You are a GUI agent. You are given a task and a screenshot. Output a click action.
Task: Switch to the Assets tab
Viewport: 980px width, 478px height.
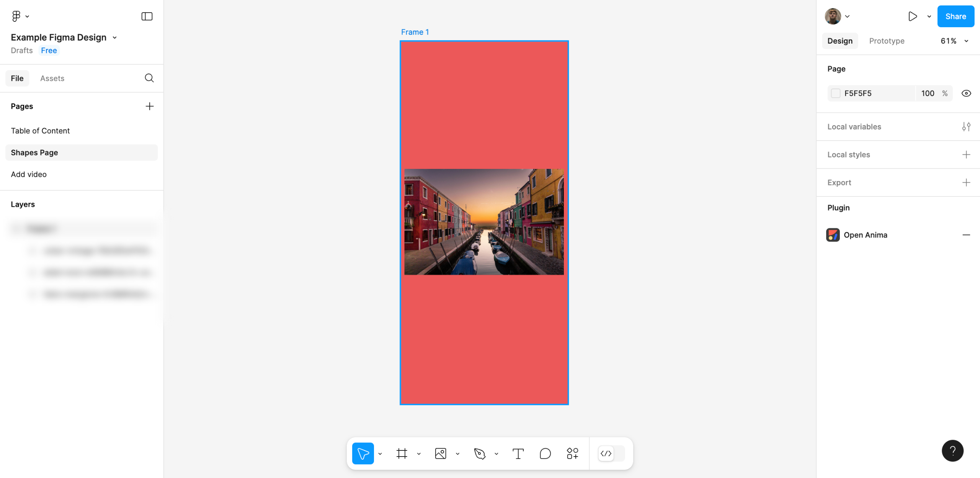[x=52, y=78]
